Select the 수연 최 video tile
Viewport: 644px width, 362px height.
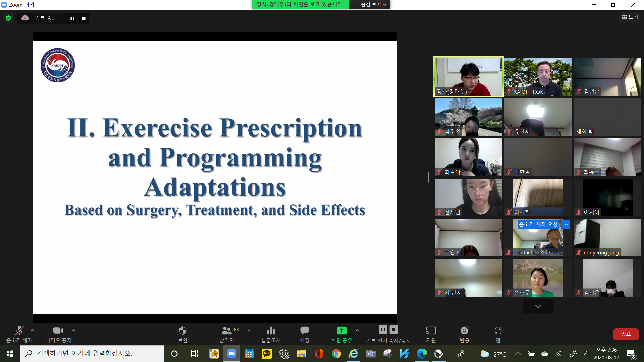coord(469,238)
